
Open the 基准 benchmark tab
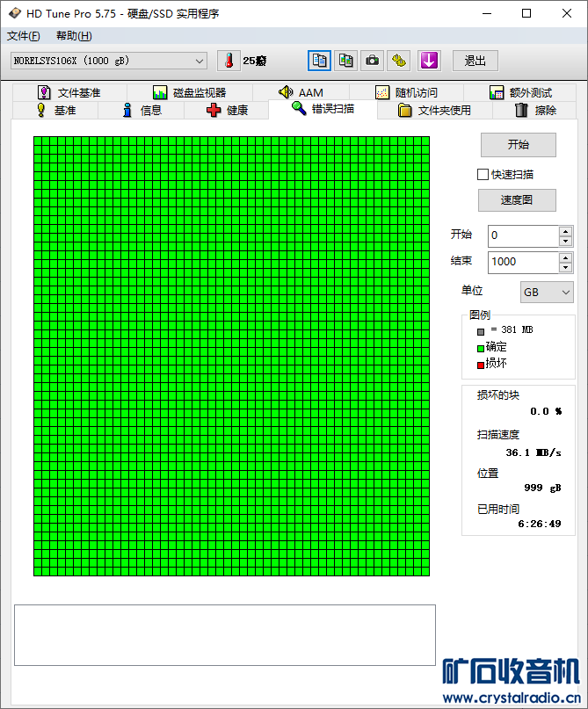(x=55, y=111)
